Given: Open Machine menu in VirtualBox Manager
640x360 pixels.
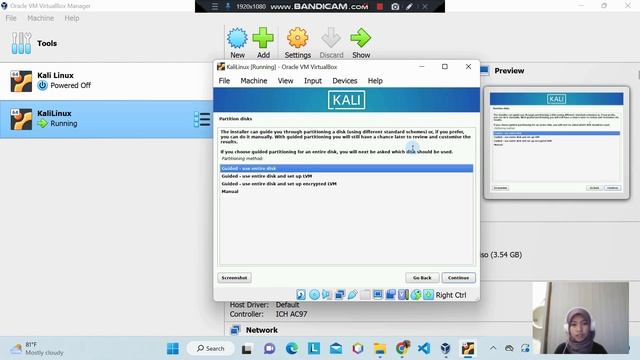Looking at the screenshot, I should tap(40, 18).
